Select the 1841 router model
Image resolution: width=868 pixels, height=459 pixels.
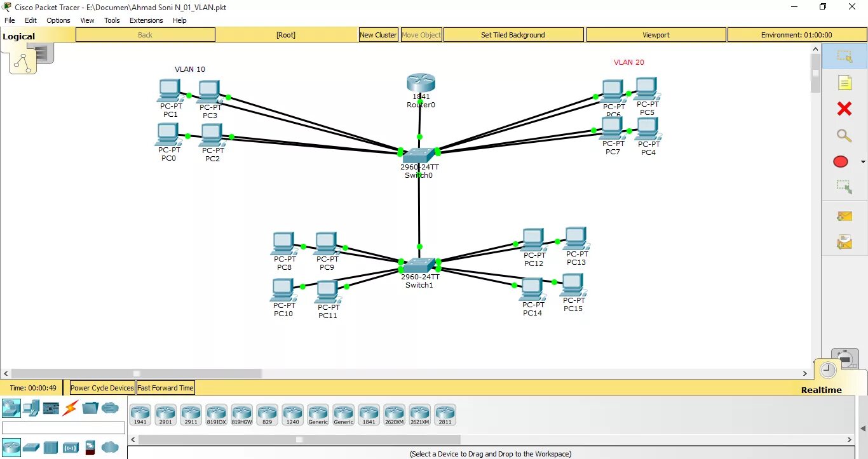[x=369, y=414]
